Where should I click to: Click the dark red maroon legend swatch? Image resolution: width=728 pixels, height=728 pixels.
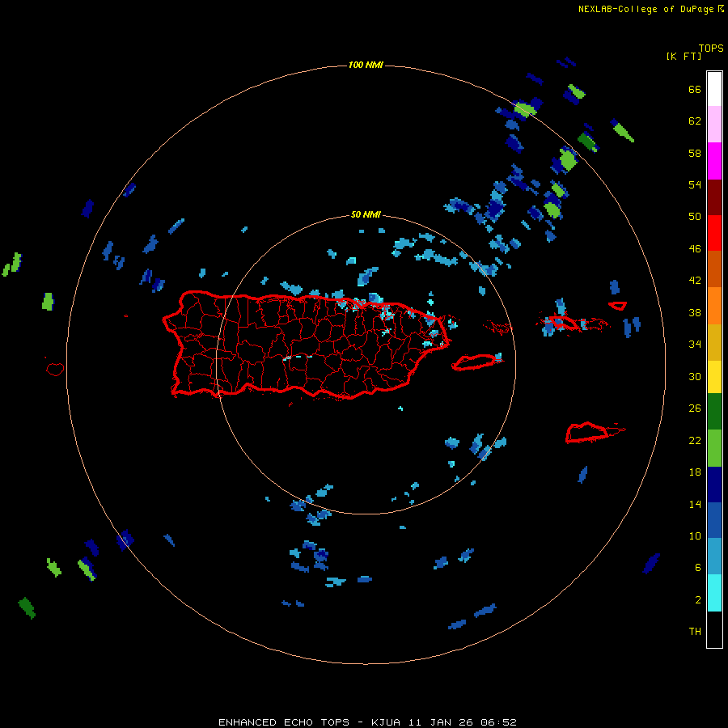(x=714, y=197)
